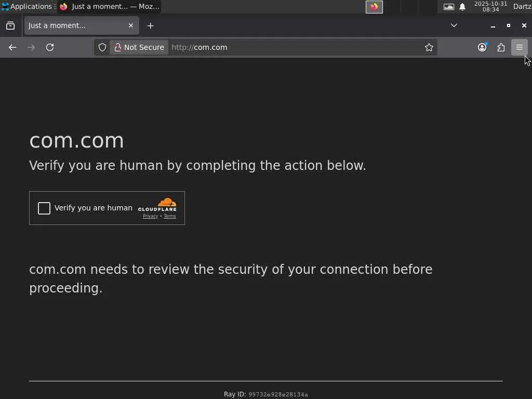Open the Extensions puzzle icon
Image resolution: width=532 pixels, height=399 pixels.
click(x=501, y=47)
